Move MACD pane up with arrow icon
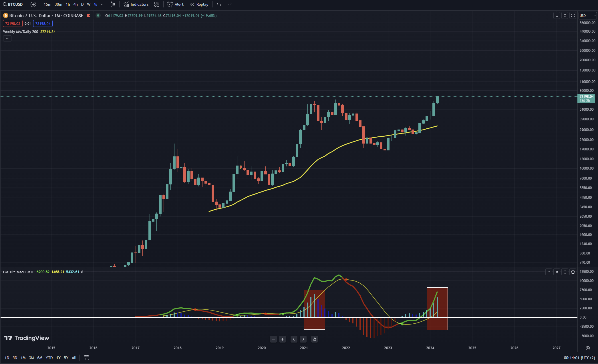This screenshot has width=598, height=364. [549, 272]
